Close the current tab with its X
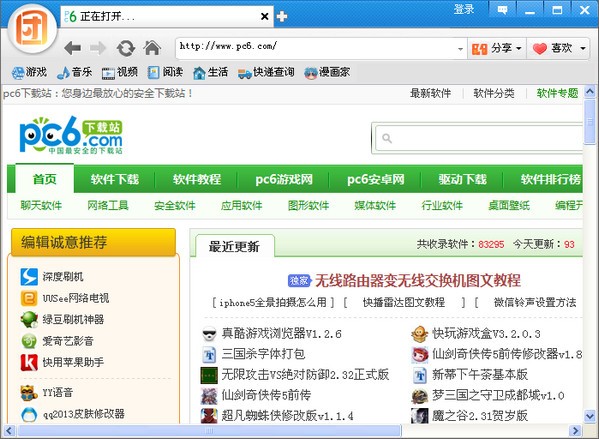This screenshot has height=439, width=599. (264, 16)
